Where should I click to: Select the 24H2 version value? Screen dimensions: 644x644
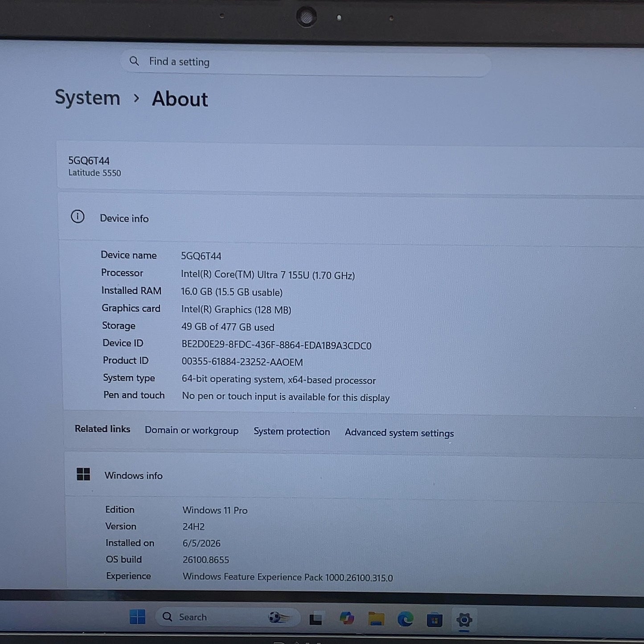click(193, 527)
